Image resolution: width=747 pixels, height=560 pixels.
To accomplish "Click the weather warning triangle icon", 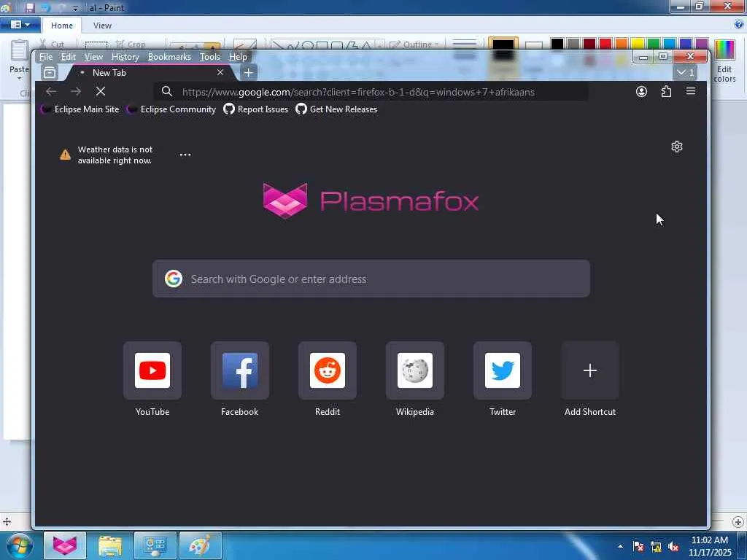I will point(65,155).
